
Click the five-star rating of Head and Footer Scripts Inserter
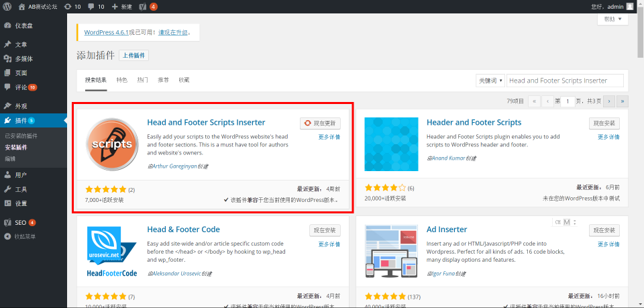point(106,190)
